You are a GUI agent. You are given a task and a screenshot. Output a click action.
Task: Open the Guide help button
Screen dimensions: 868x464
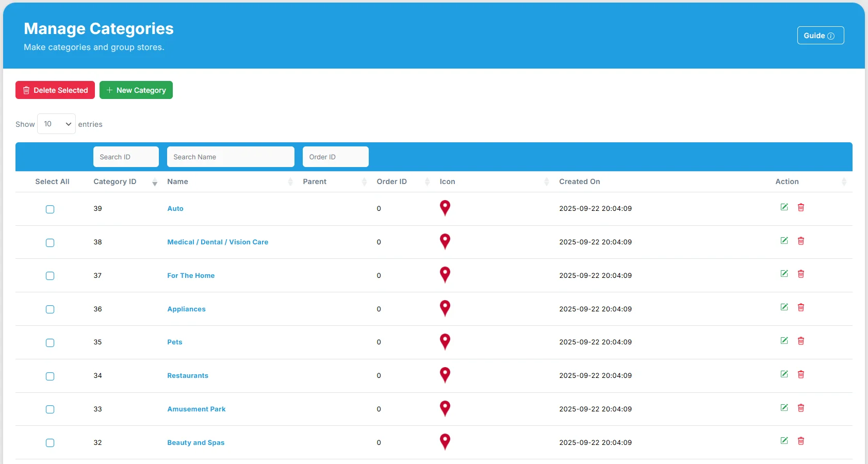(x=820, y=36)
